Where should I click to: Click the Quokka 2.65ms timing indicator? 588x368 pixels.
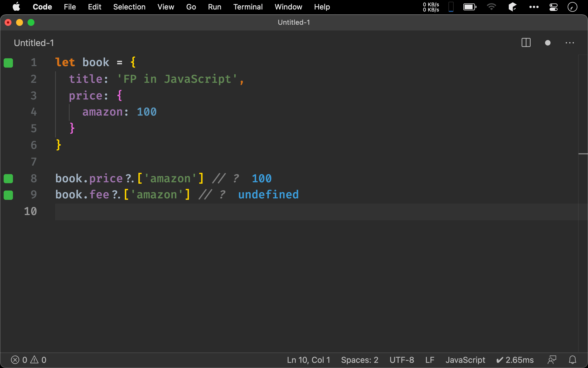[515, 360]
